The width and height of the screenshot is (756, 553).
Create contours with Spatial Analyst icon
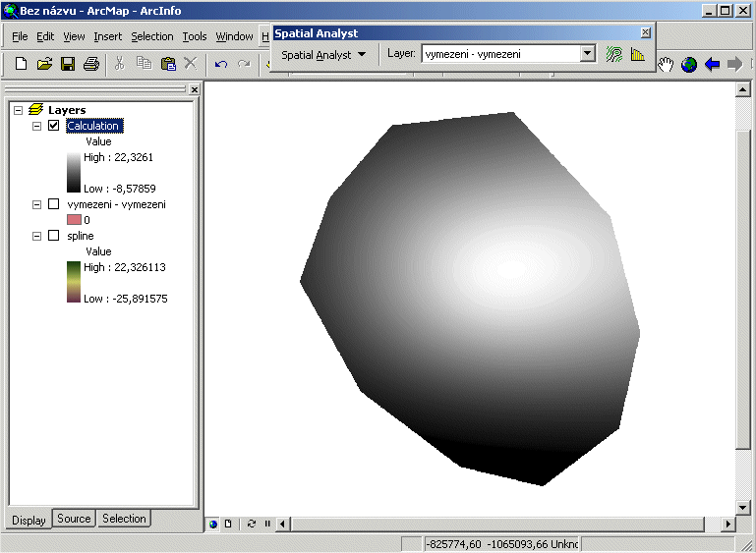tap(613, 54)
